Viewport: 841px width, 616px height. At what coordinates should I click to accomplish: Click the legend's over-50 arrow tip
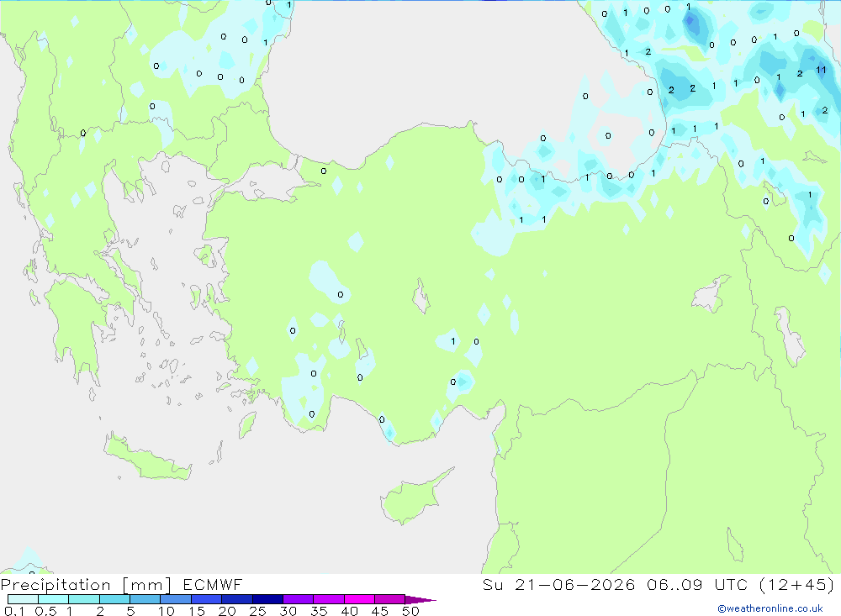(421, 599)
